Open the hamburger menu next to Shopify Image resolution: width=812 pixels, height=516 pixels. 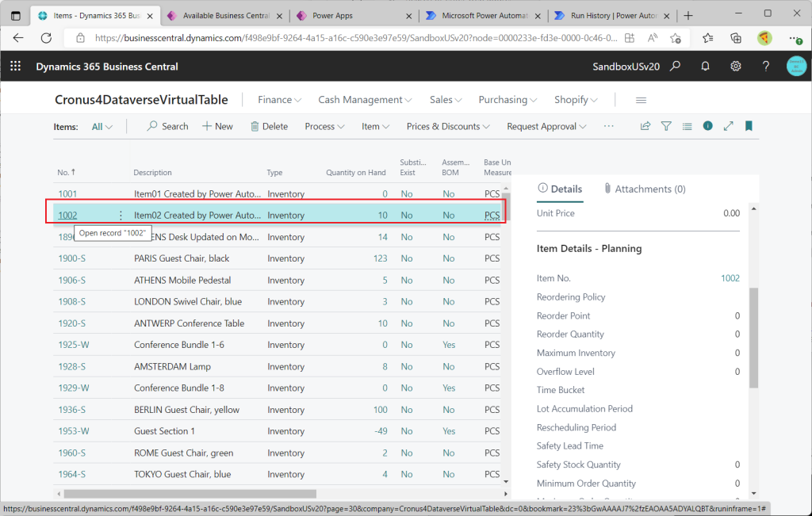point(641,100)
